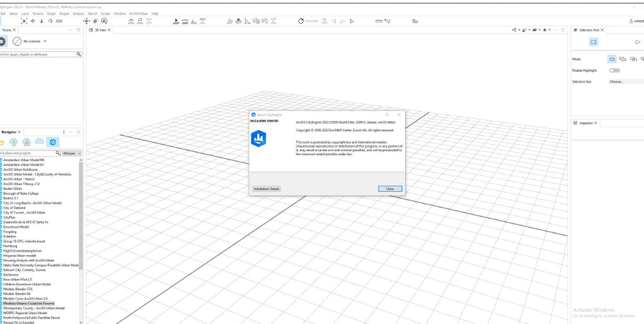The height and width of the screenshot is (324, 644).
Task: Select the Measure distance ruler tool
Action: (x=379, y=21)
